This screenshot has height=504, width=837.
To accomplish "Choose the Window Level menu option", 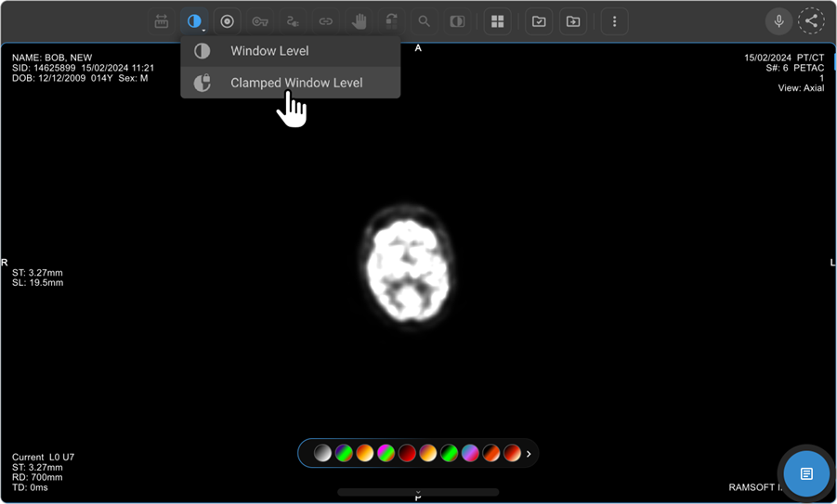I will point(269,51).
